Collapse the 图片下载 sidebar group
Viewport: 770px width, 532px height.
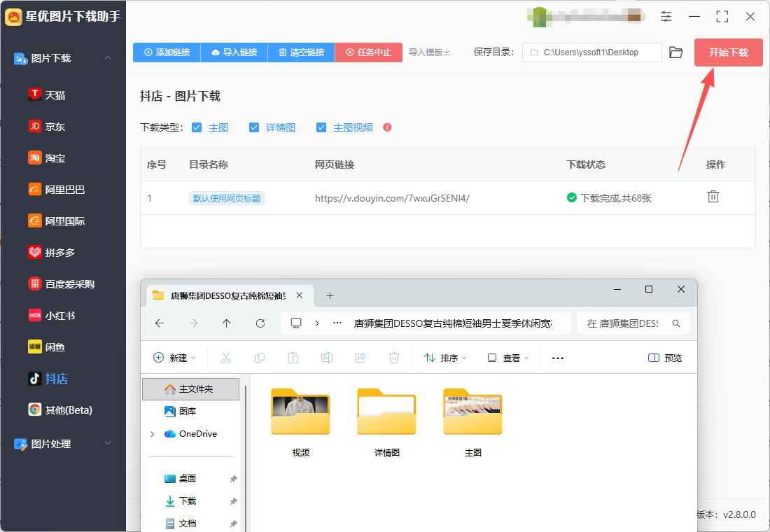pos(108,58)
